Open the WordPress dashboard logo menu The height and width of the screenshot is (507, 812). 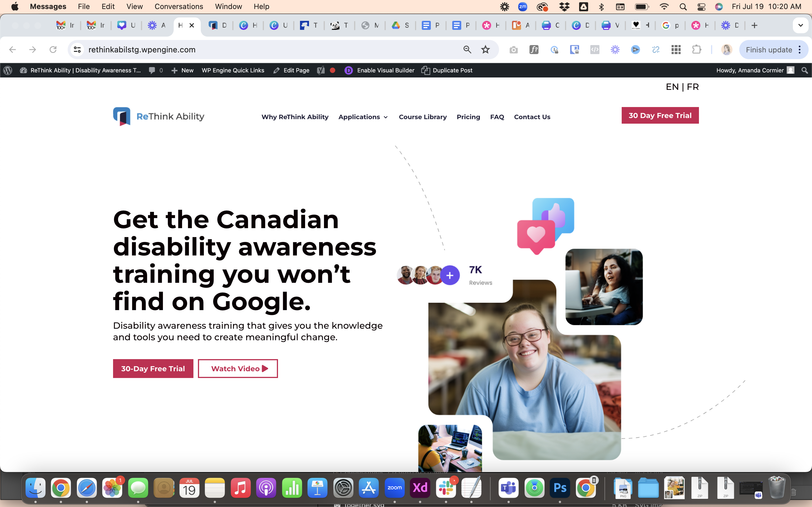coord(7,70)
